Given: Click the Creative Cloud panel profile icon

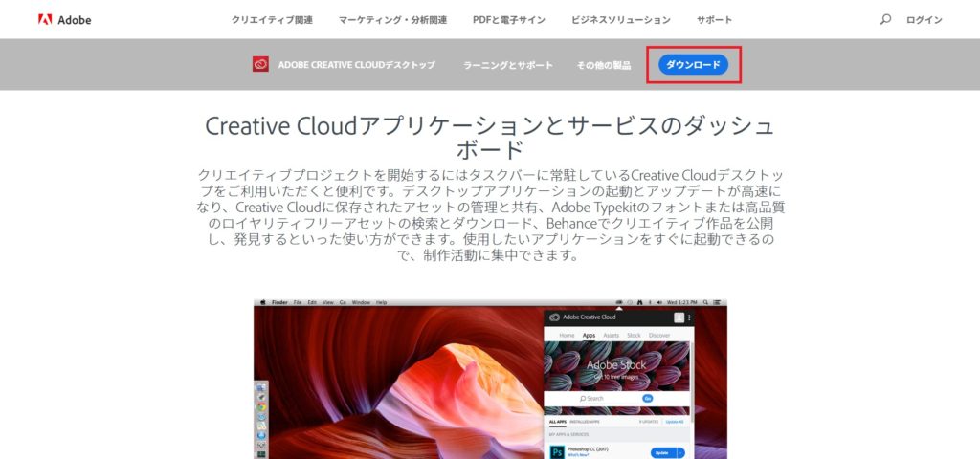Looking at the screenshot, I should click(679, 317).
